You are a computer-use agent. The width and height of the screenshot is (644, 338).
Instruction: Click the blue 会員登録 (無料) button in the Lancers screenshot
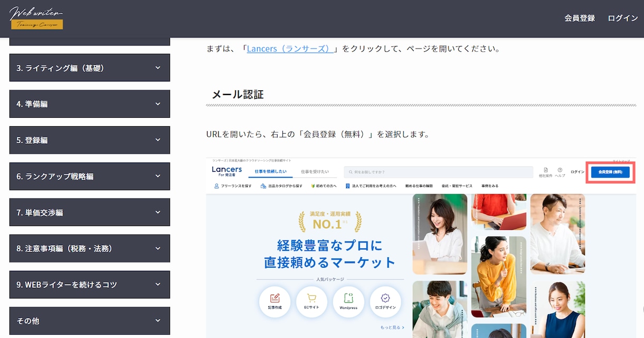[610, 172]
